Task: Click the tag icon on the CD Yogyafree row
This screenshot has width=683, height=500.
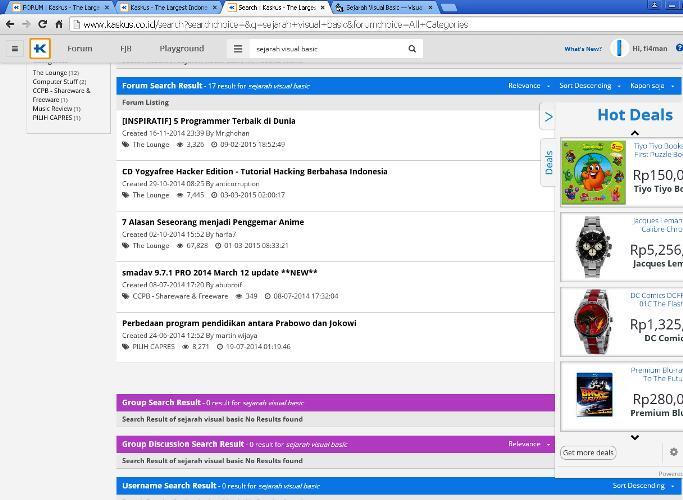Action: click(125, 195)
